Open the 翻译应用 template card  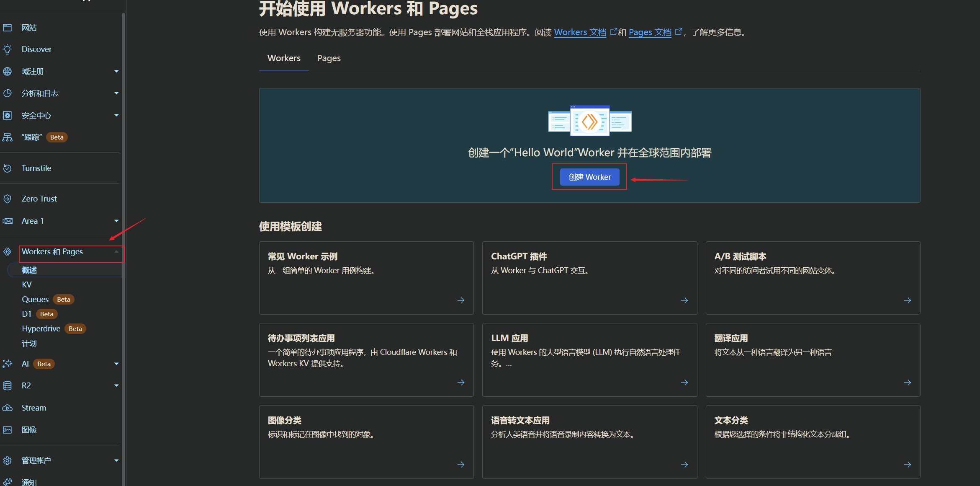pos(813,360)
